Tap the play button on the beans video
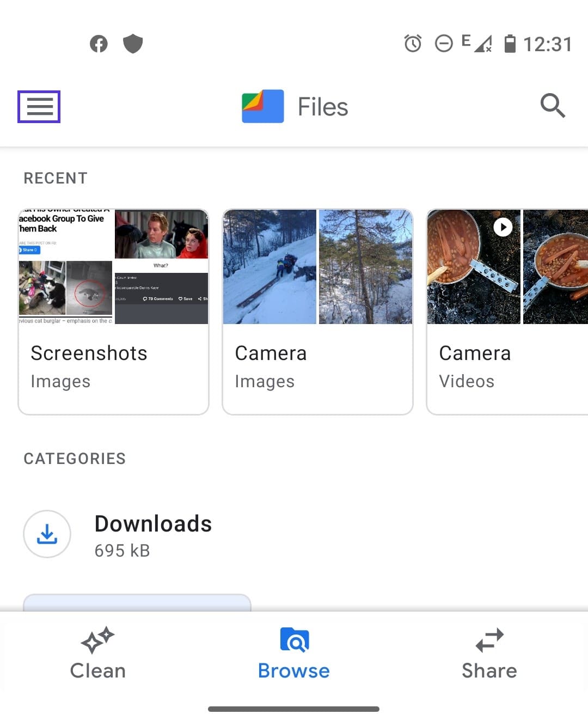Viewport: 588px width, 714px height. tap(503, 227)
